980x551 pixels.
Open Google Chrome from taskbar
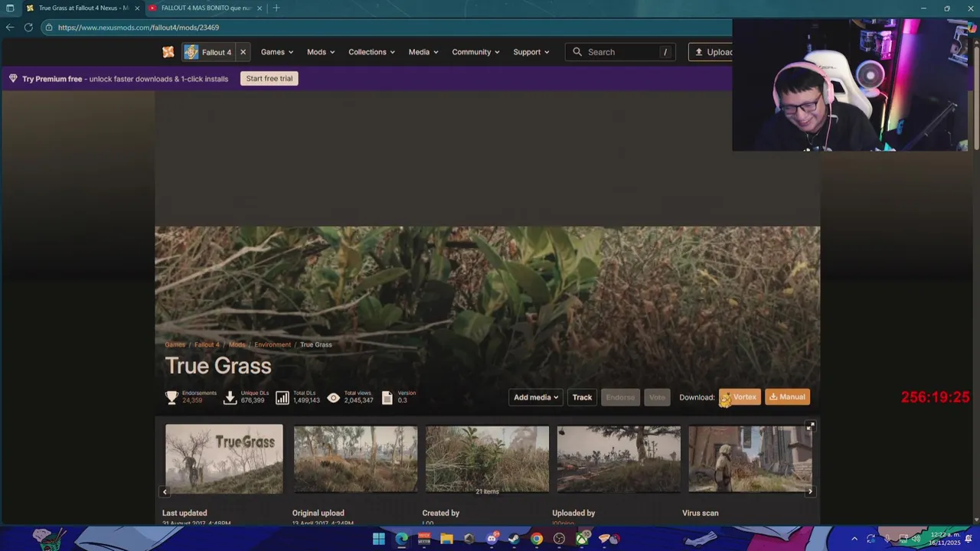click(x=537, y=539)
